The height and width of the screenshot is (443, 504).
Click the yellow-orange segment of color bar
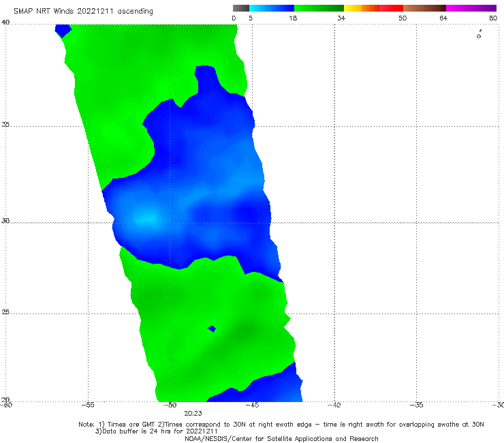362,8
